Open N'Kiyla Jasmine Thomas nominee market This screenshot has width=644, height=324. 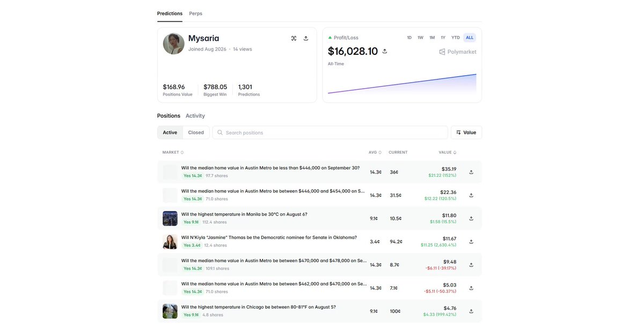[x=269, y=237]
